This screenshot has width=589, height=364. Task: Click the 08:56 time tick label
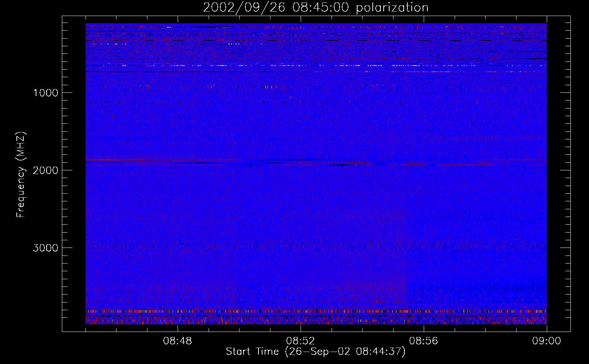click(x=423, y=341)
